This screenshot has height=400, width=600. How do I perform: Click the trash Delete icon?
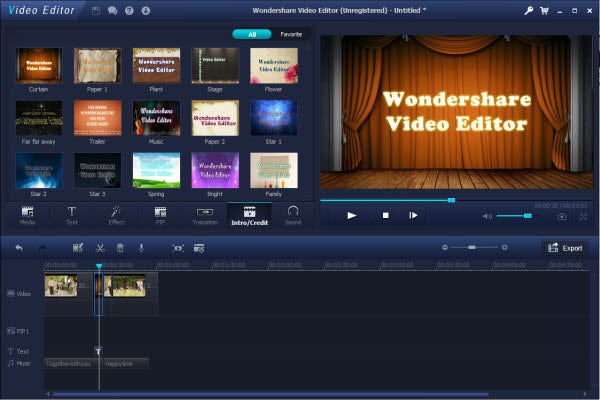tap(120, 247)
